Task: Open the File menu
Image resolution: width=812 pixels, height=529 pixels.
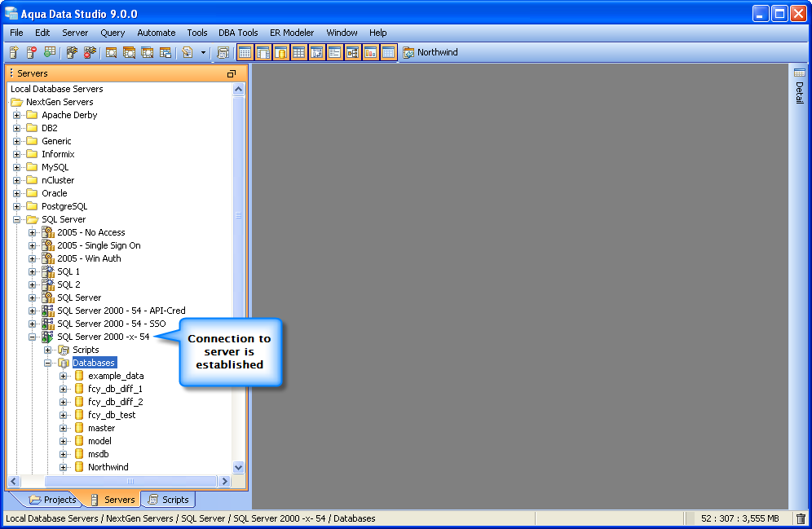Action: click(x=16, y=33)
